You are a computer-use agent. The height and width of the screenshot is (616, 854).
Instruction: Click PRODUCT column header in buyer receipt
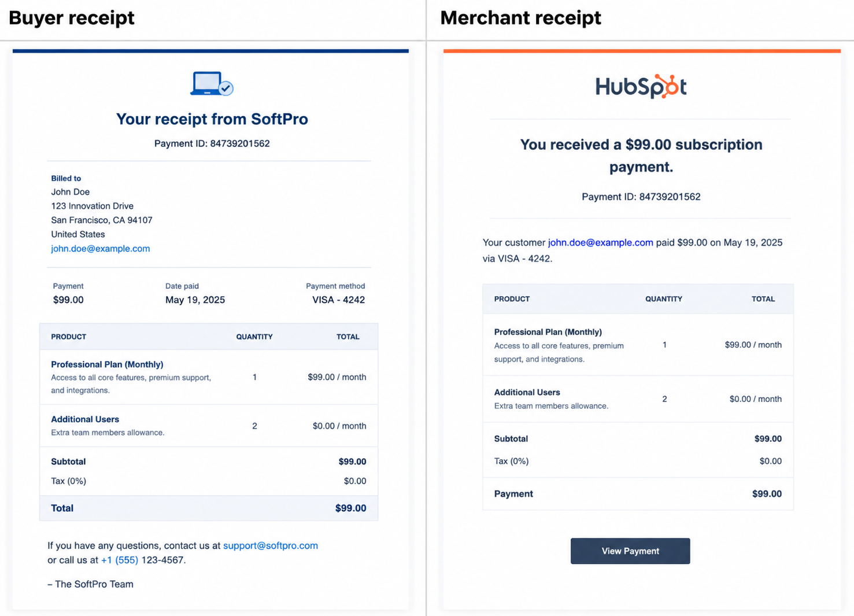pos(69,337)
